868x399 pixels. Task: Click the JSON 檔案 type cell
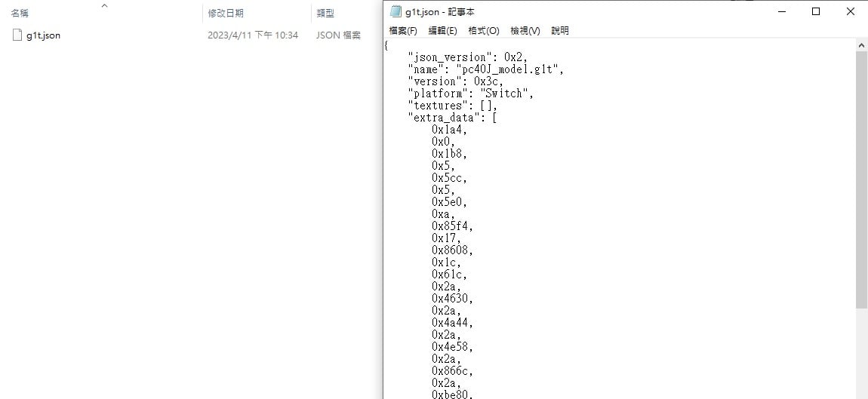tap(338, 35)
